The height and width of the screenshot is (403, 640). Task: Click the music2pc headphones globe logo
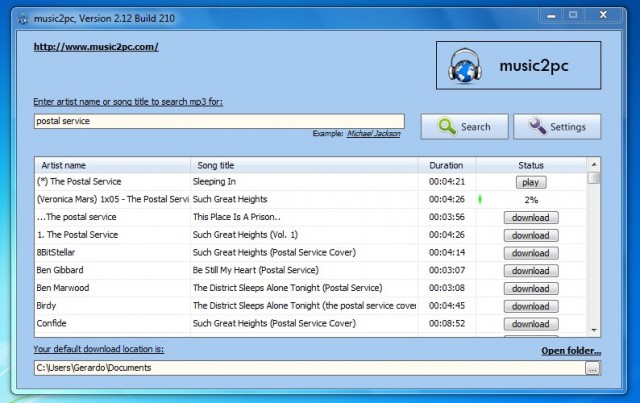[465, 66]
